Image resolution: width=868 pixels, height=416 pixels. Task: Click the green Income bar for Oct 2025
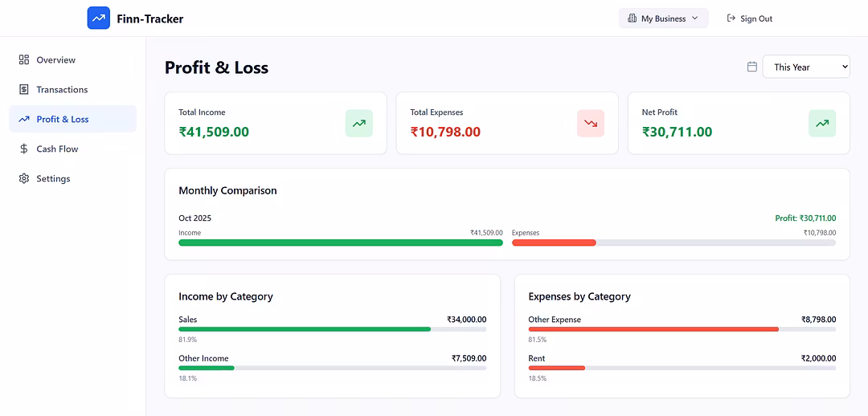pyautogui.click(x=340, y=243)
